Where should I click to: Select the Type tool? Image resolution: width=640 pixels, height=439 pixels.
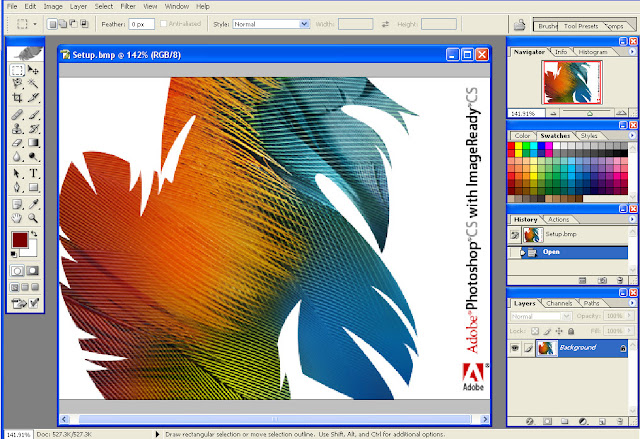(33, 173)
